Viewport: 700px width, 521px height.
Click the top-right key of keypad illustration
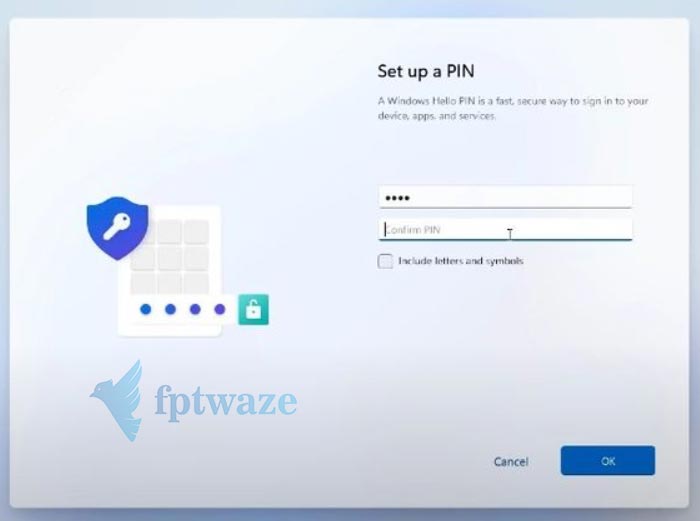point(196,231)
